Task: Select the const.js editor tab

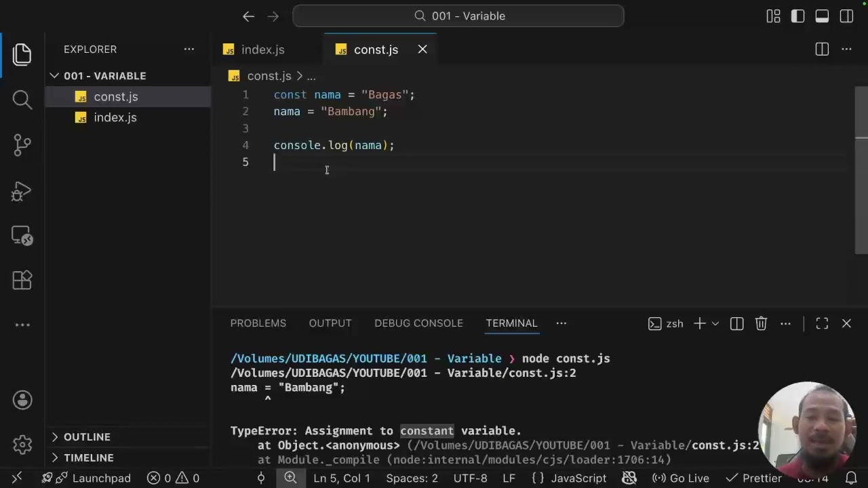Action: coord(376,50)
